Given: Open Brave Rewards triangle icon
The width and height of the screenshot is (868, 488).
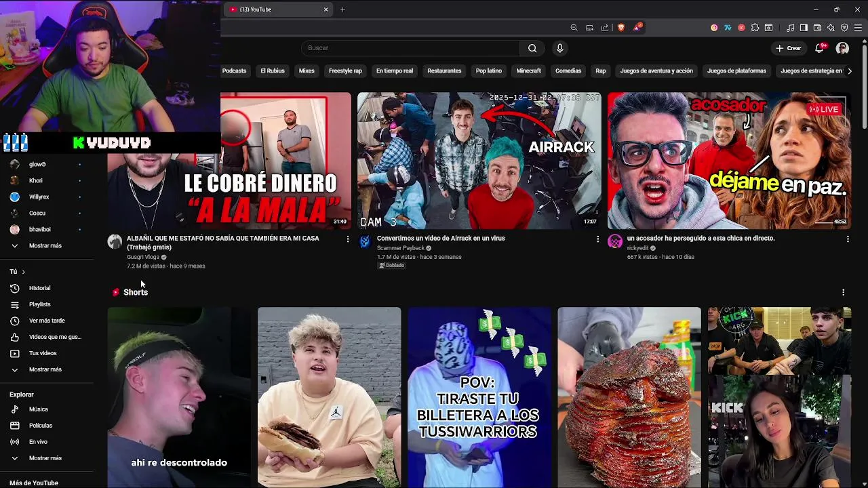Looking at the screenshot, I should tap(637, 28).
